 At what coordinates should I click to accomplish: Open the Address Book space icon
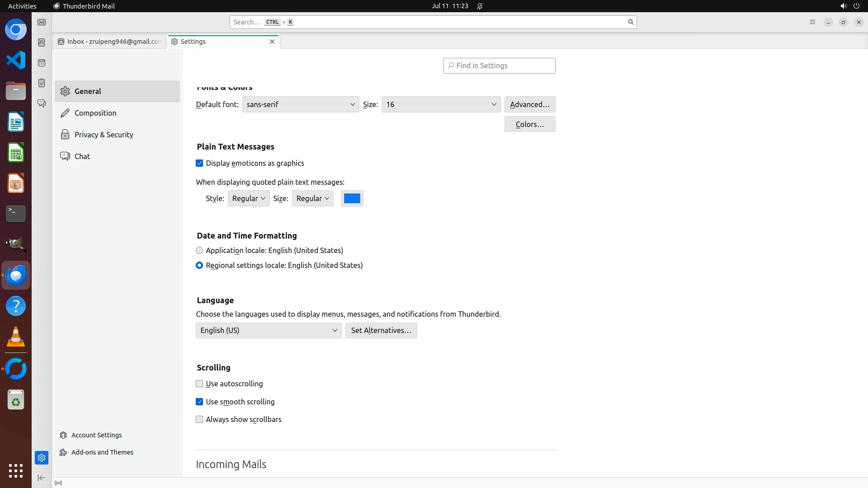pyautogui.click(x=42, y=42)
